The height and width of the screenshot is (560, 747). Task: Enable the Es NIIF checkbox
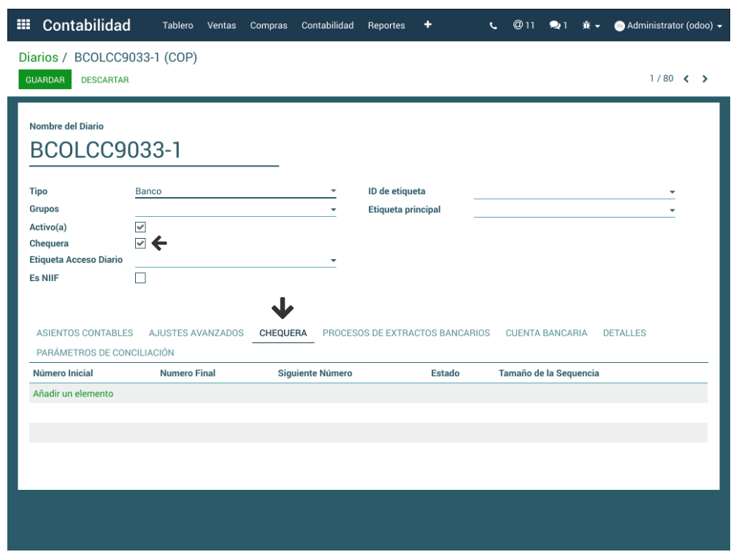coord(140,278)
